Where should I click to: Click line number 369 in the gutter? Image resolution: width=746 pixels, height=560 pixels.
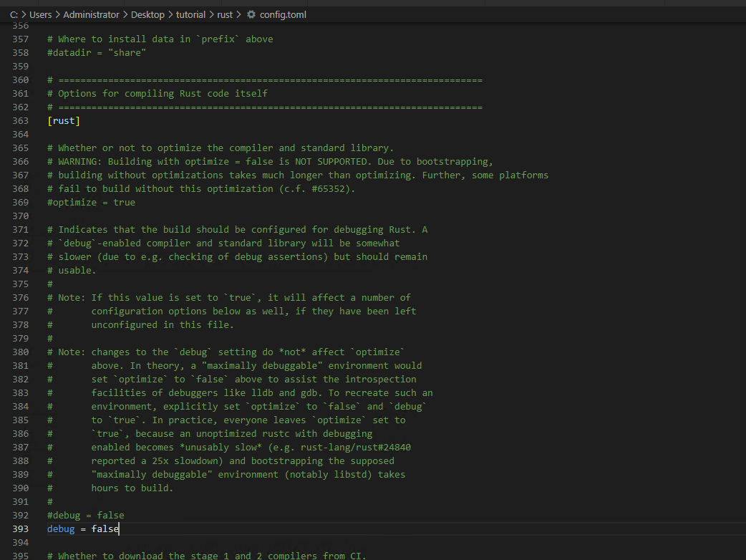pos(20,203)
